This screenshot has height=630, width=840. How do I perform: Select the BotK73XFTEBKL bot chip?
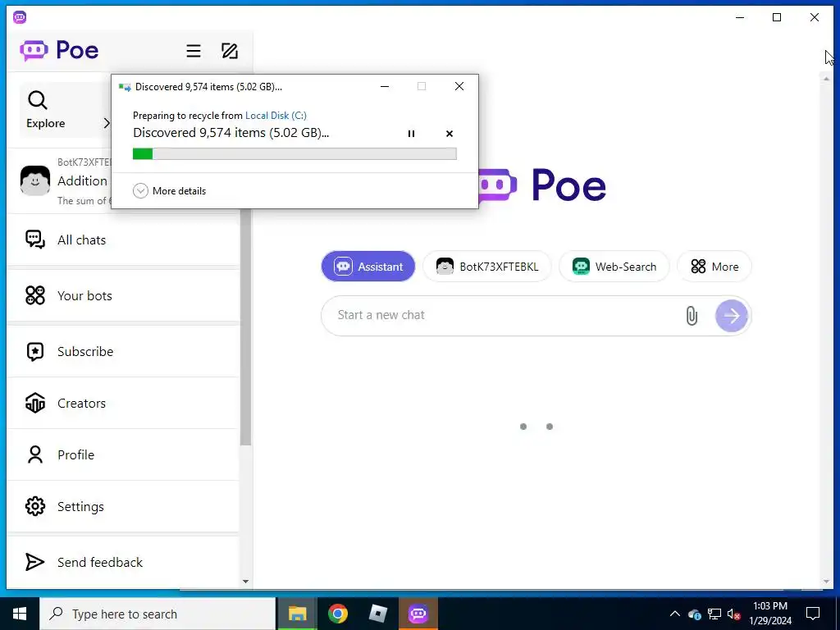click(487, 267)
